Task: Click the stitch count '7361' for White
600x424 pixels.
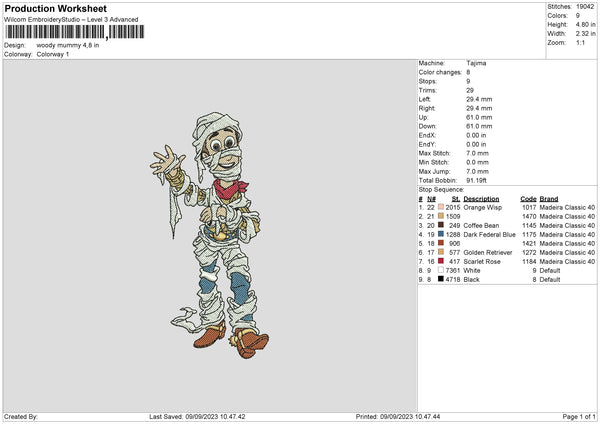Action: click(453, 271)
